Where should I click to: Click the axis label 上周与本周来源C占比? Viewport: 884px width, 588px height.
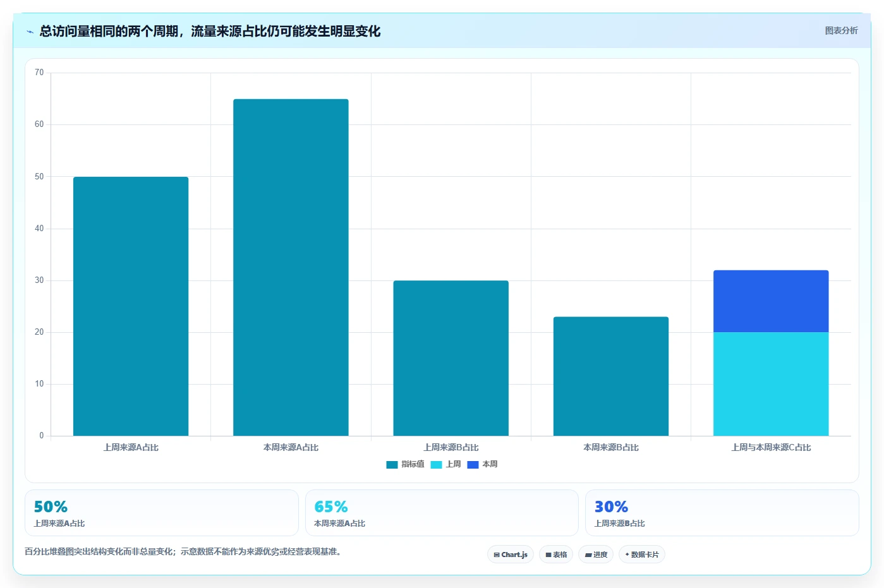point(771,447)
